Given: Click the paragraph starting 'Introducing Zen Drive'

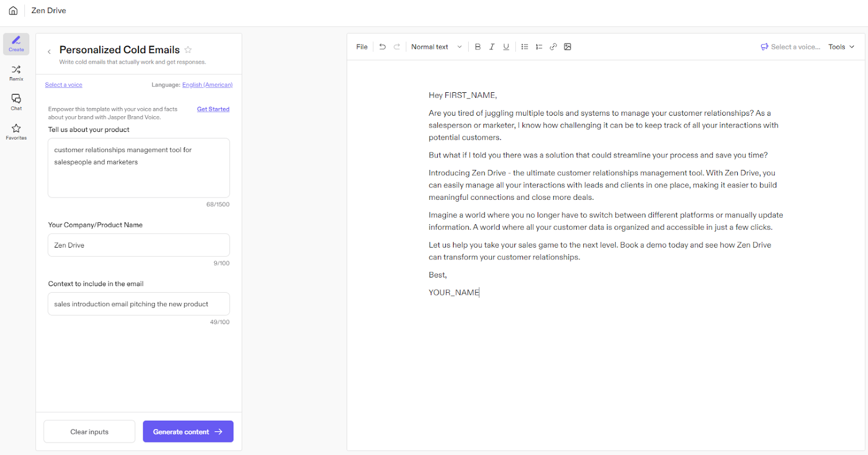Looking at the screenshot, I should [603, 185].
